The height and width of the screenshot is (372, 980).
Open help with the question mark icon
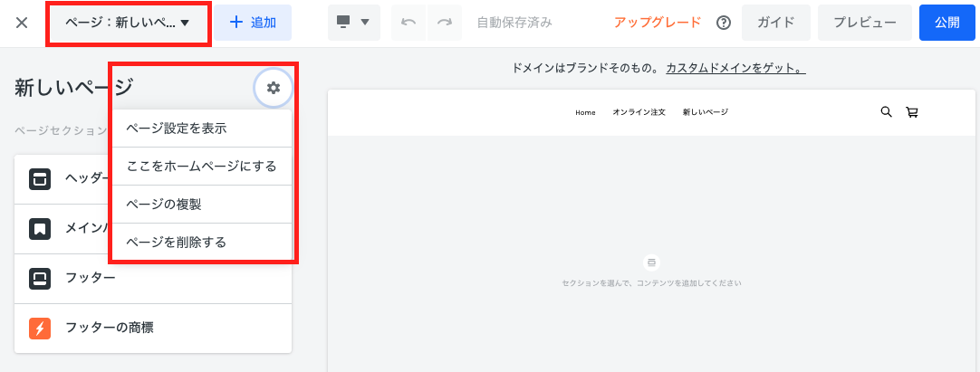(724, 24)
